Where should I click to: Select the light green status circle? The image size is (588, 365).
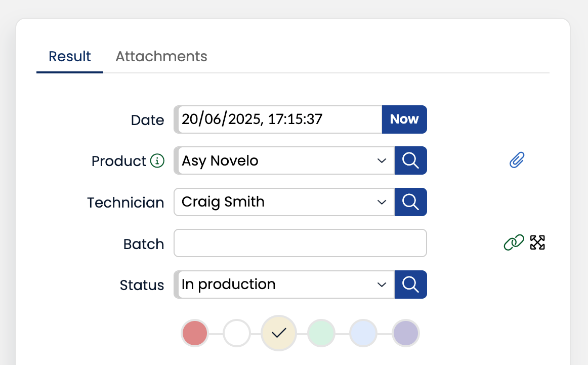tap(321, 333)
